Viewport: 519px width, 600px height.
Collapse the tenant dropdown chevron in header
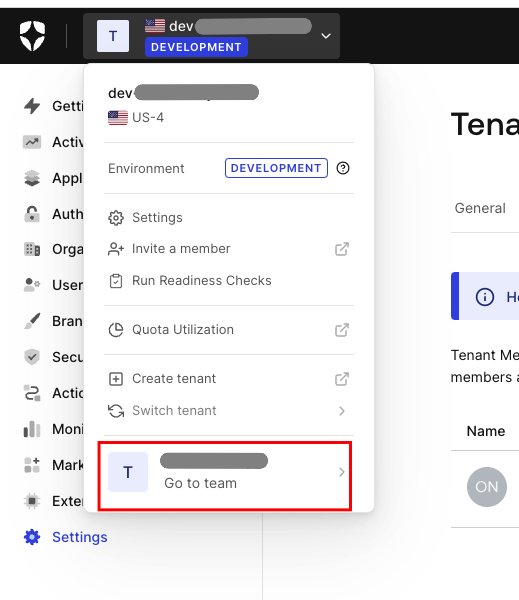326,36
